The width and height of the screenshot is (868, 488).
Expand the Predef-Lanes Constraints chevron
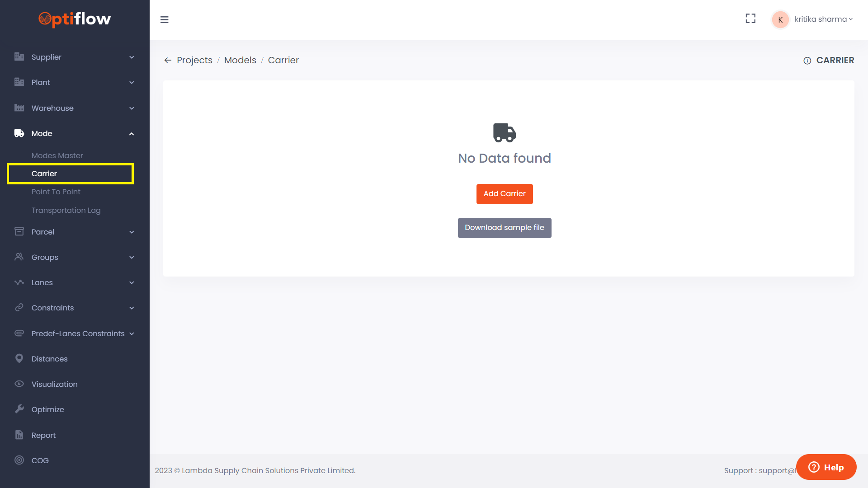coord(132,333)
